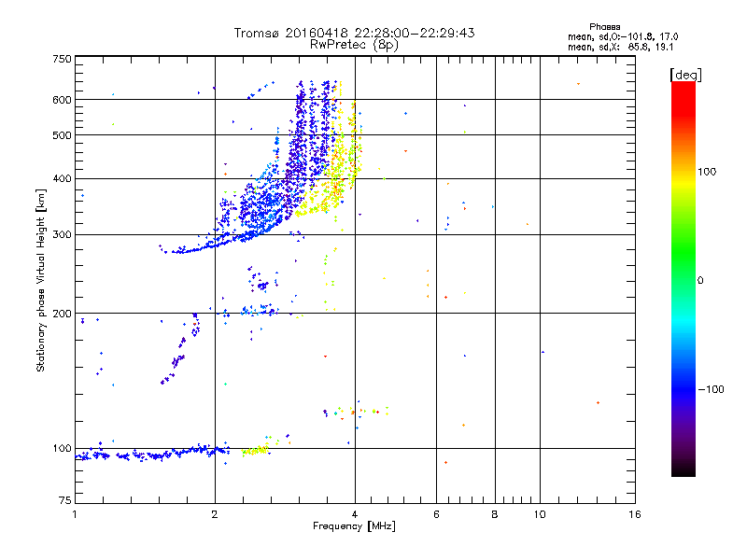The height and width of the screenshot is (560, 747).
Task: Click the purple diagonal trace between 150 and 200 km
Action: point(181,347)
